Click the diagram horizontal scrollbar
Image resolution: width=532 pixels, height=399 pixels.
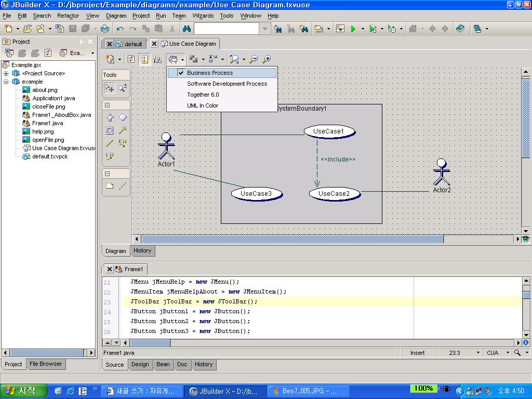pos(292,239)
